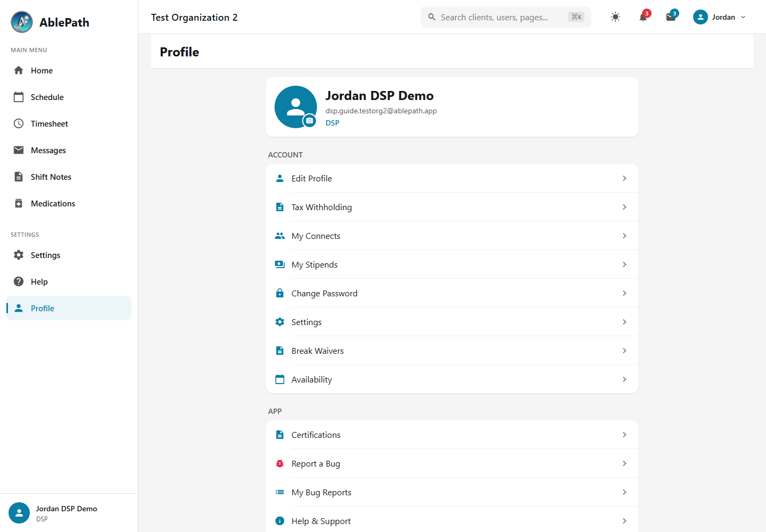Open the My Stipends row
The image size is (766, 532).
coord(452,264)
